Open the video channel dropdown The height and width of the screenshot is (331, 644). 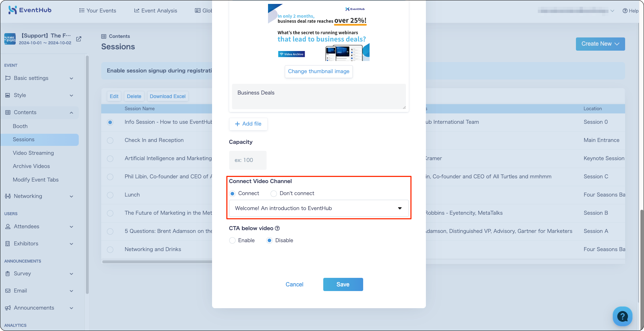pos(319,208)
